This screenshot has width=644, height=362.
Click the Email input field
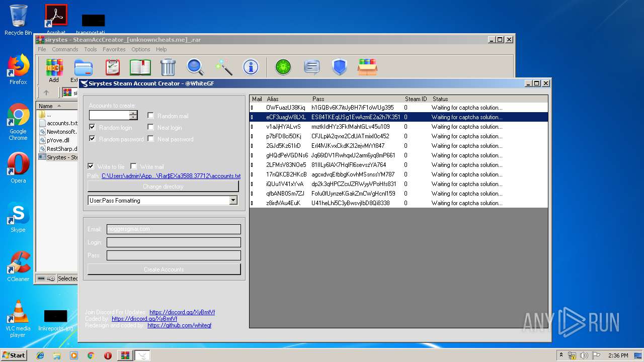pyautogui.click(x=174, y=229)
